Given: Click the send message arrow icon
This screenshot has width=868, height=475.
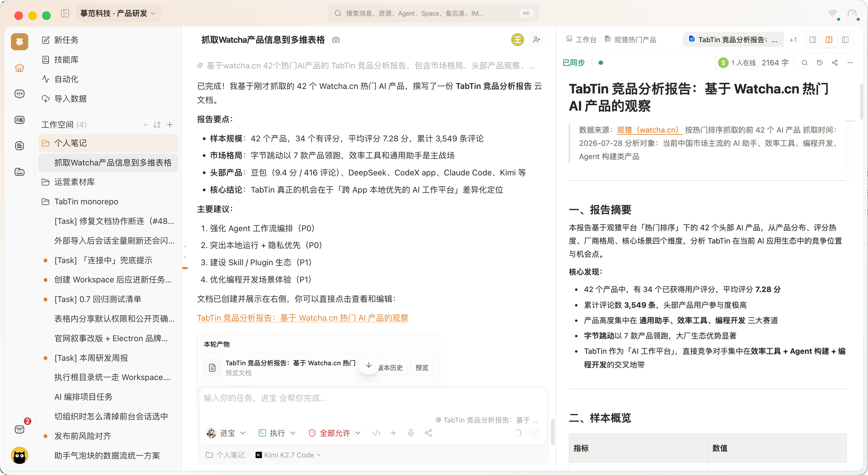Looking at the screenshot, I should point(534,433).
